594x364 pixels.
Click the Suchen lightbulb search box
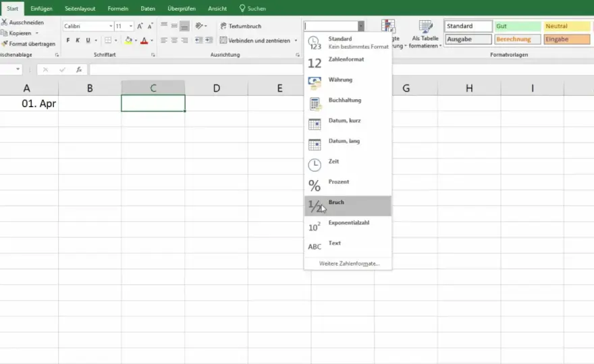pyautogui.click(x=252, y=8)
